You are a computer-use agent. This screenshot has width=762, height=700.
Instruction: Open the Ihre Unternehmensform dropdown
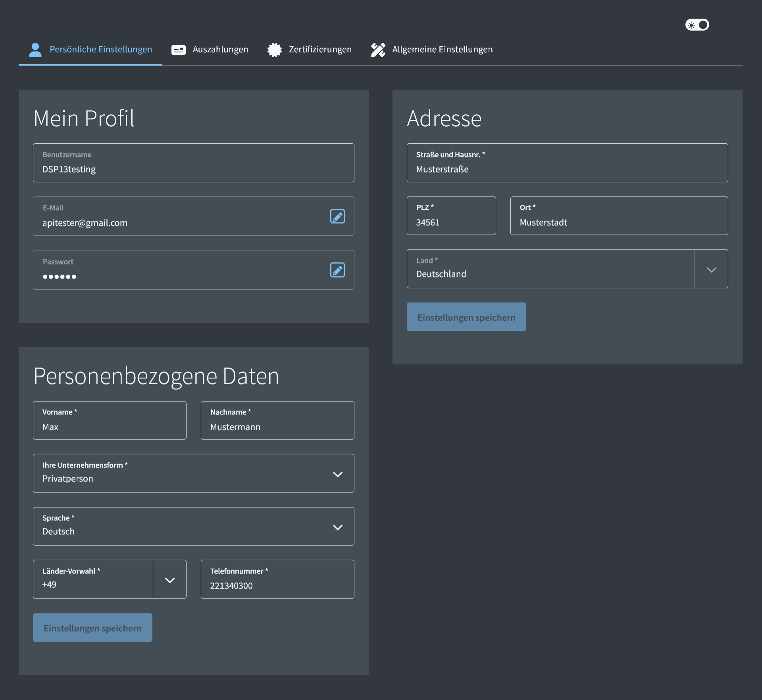[x=337, y=474]
